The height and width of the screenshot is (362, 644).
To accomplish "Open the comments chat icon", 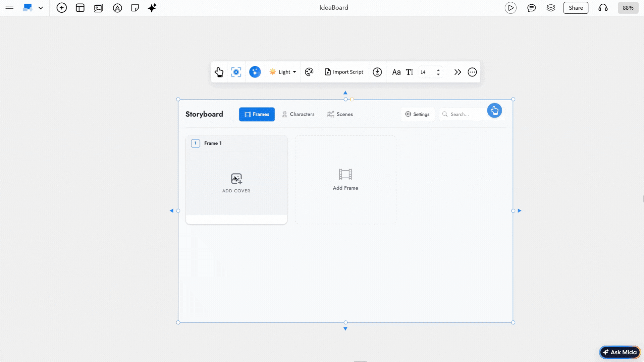I will pos(531,8).
